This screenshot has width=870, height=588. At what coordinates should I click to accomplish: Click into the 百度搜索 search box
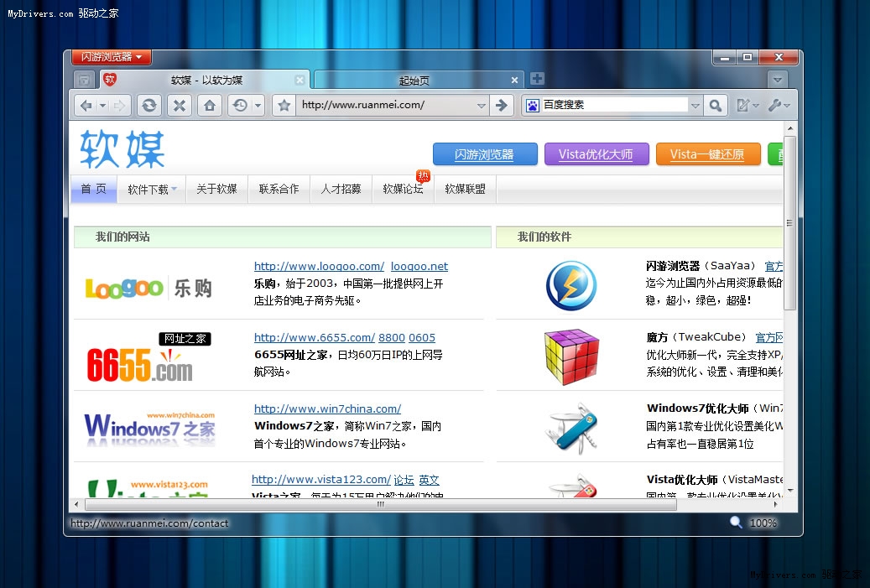pos(614,105)
